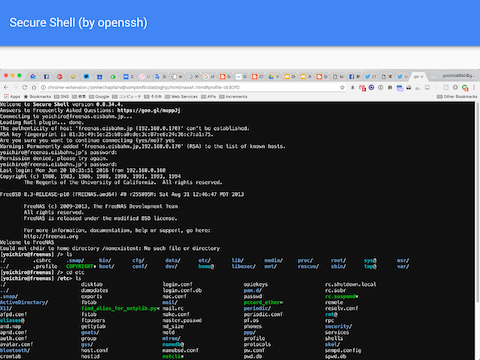480x360 pixels.
Task: Click the bluetooth/ directory entry
Action: tap(15, 350)
